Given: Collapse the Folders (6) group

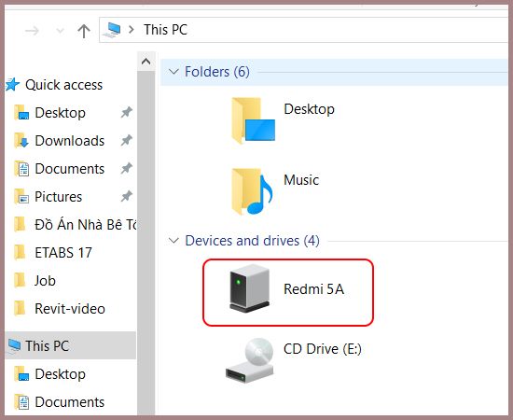Looking at the screenshot, I should coord(173,71).
